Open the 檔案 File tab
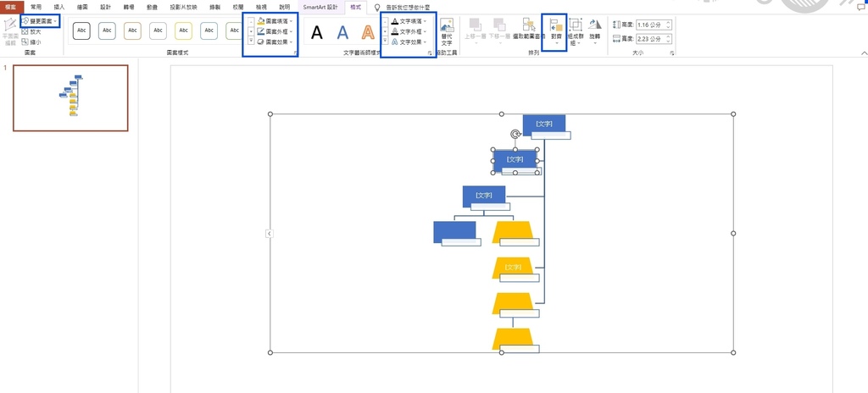Screen dimensions: 868x393 [x=11, y=7]
